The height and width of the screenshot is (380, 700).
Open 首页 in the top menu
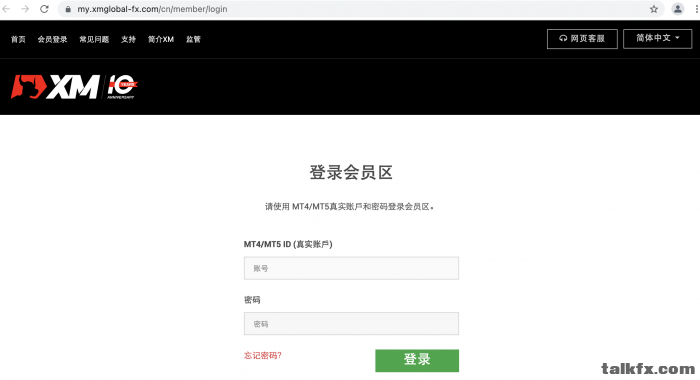18,39
